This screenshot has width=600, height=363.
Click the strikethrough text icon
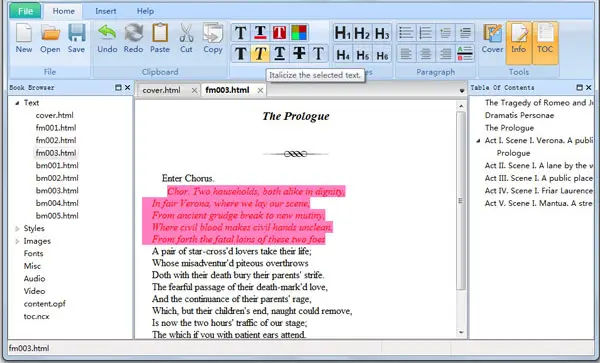click(299, 53)
